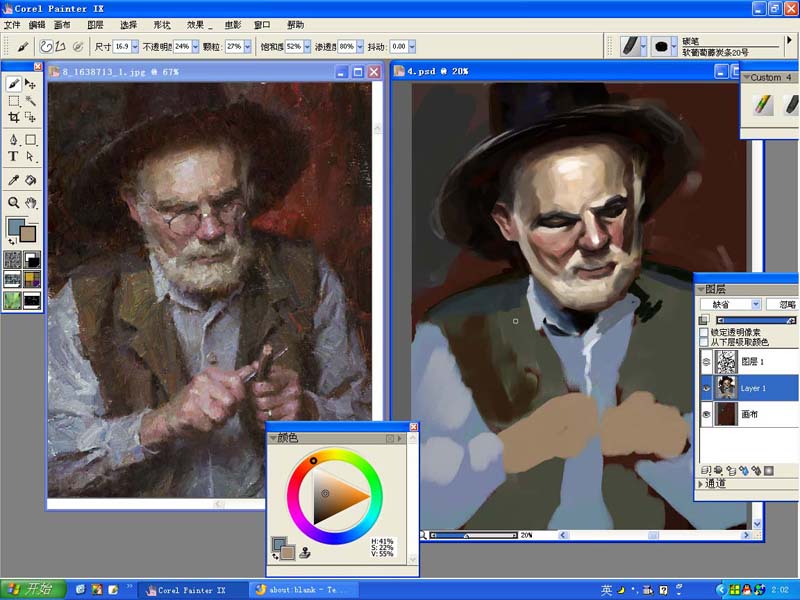Open the 图层 menu
This screenshot has width=800, height=600.
pos(95,24)
